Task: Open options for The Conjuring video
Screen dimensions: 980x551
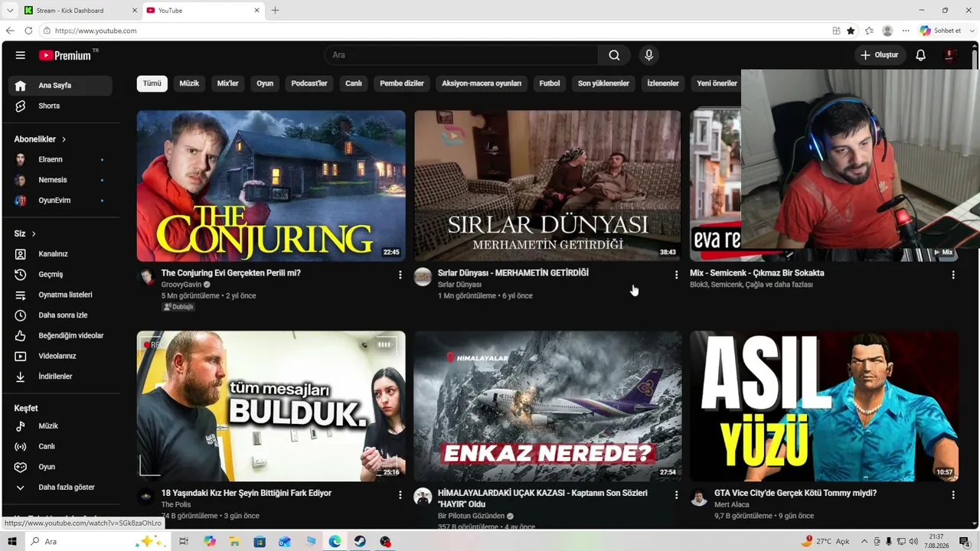Action: point(400,275)
